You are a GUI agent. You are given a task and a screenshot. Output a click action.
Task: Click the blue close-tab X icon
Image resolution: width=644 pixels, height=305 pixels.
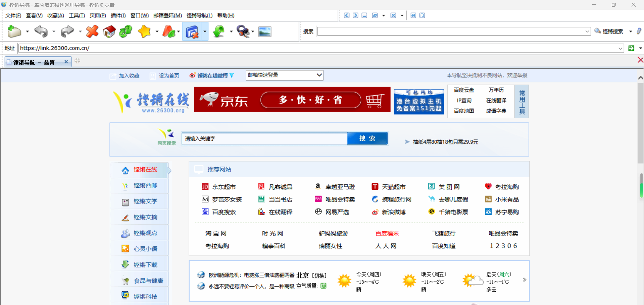[393, 15]
